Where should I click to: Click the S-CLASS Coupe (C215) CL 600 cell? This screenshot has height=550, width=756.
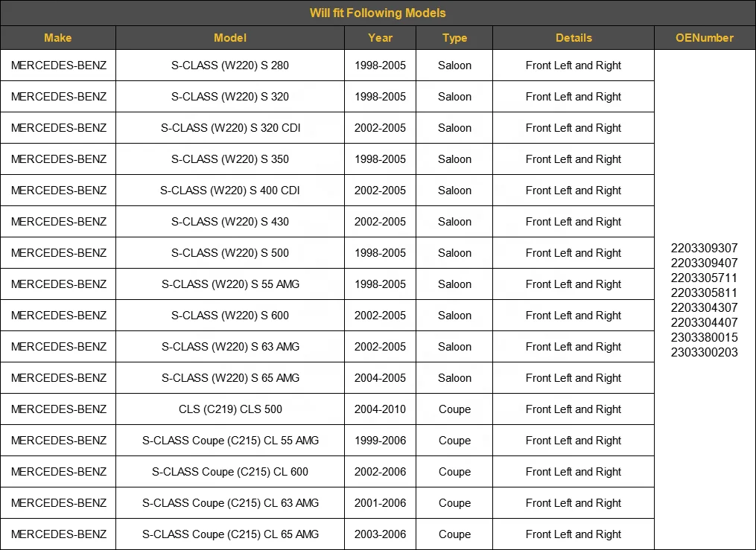pos(230,472)
